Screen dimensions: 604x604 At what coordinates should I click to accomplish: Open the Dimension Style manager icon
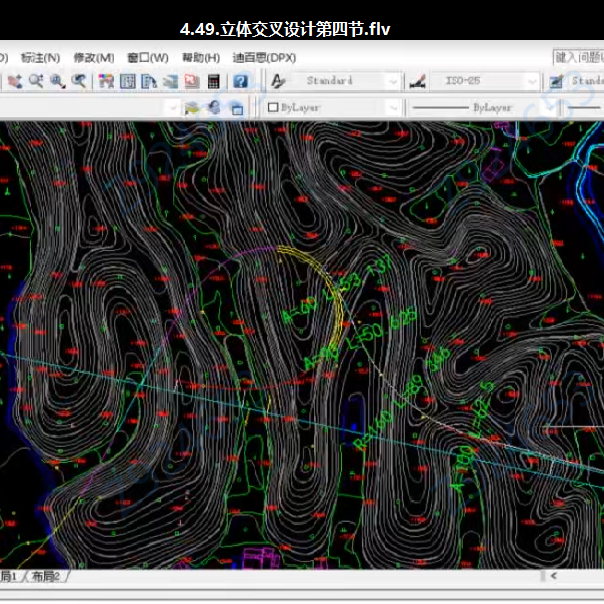coord(418,81)
